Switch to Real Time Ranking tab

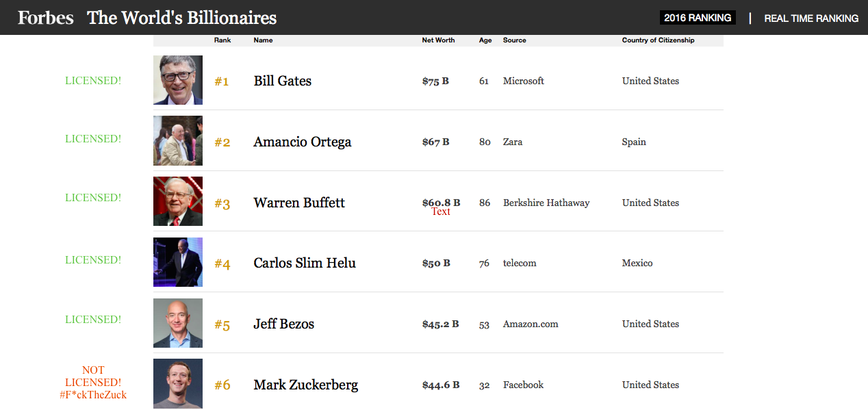[x=811, y=18]
